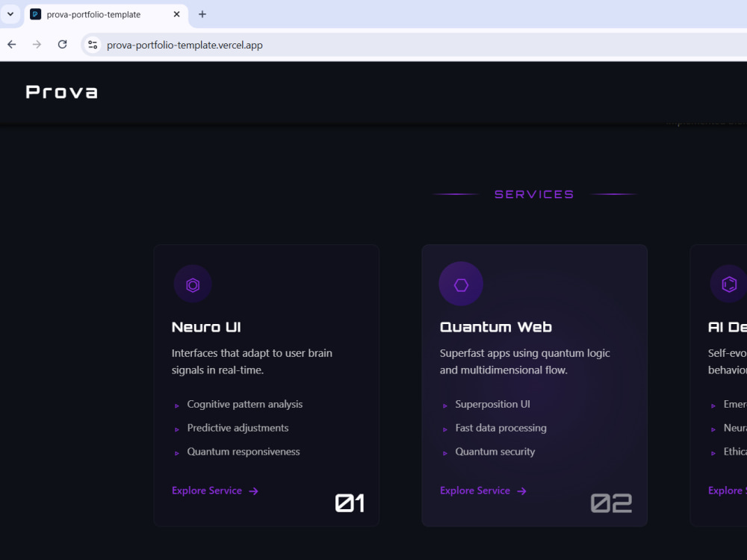Open site information icon in address bar
The height and width of the screenshot is (560, 747).
[93, 45]
